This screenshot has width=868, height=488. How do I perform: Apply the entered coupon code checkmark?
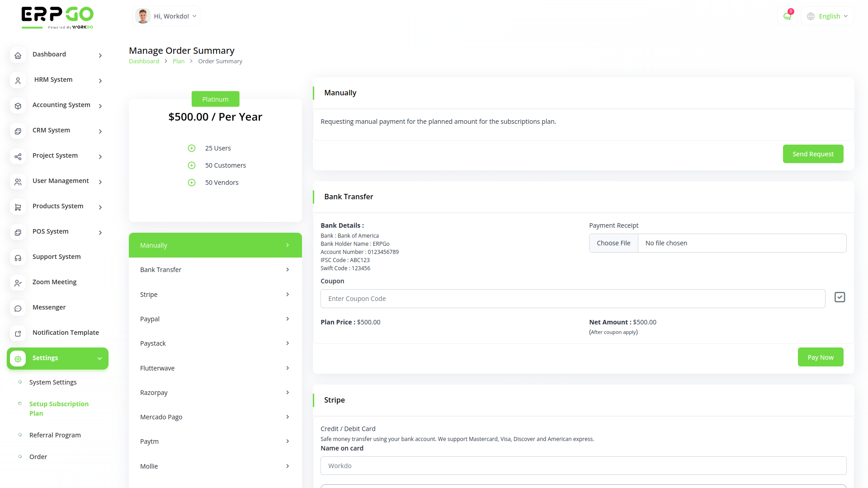click(x=840, y=297)
